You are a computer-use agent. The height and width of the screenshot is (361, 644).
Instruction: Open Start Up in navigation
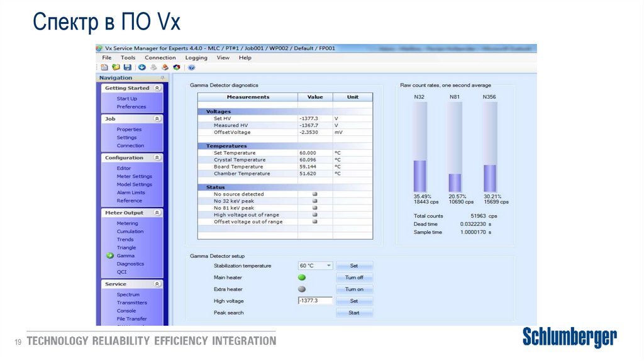point(127,99)
